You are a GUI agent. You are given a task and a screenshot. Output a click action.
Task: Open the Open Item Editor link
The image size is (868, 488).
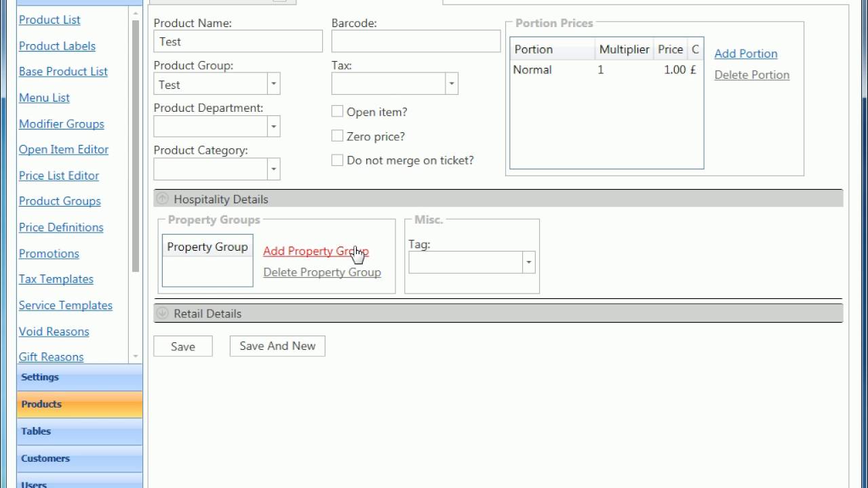tap(64, 149)
